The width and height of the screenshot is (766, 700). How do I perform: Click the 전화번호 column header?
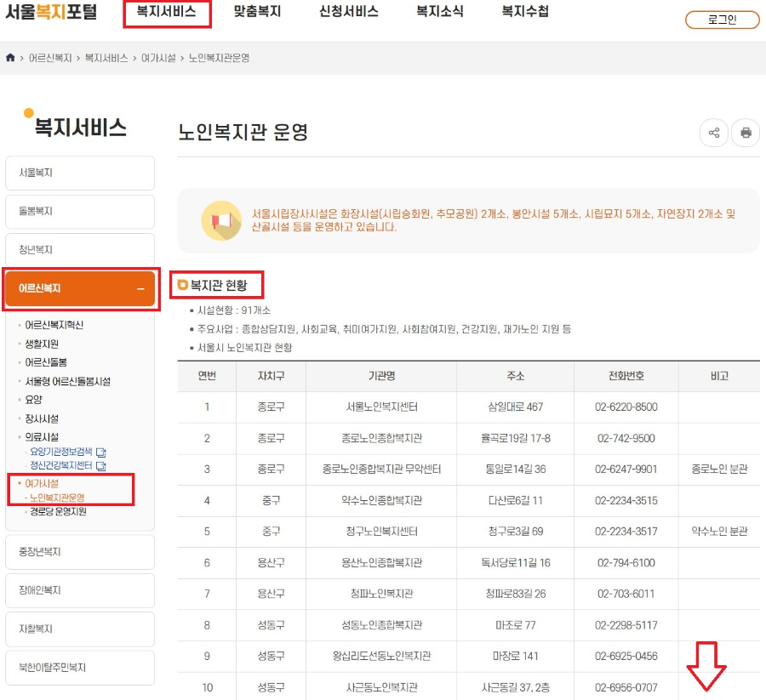pos(626,376)
